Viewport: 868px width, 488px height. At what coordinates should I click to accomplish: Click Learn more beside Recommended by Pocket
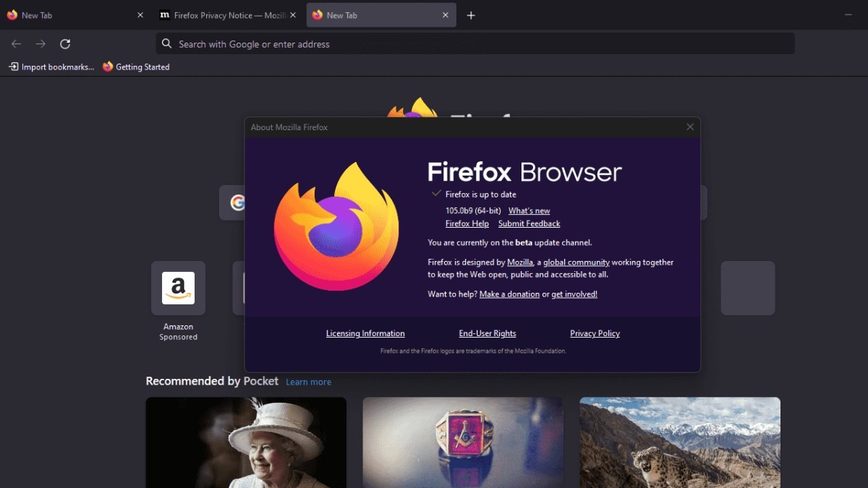(x=308, y=382)
